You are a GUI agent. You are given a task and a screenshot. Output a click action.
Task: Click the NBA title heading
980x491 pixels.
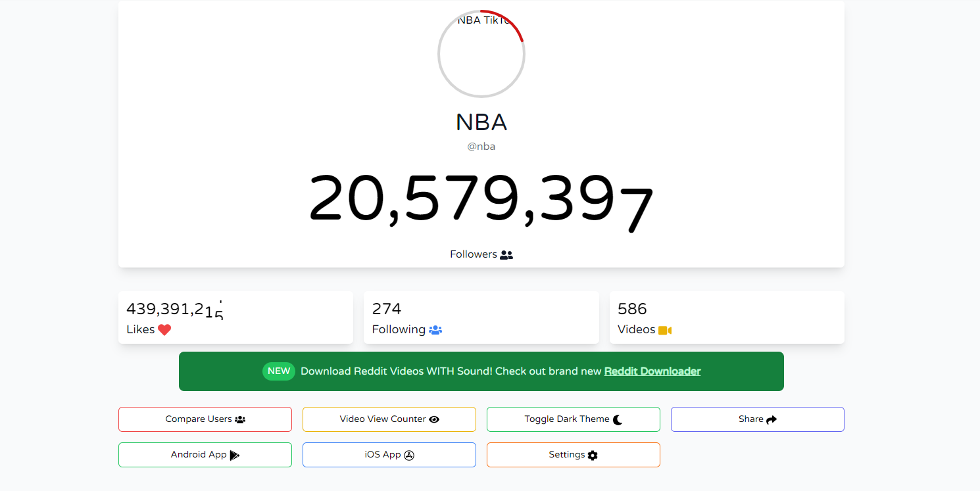481,123
